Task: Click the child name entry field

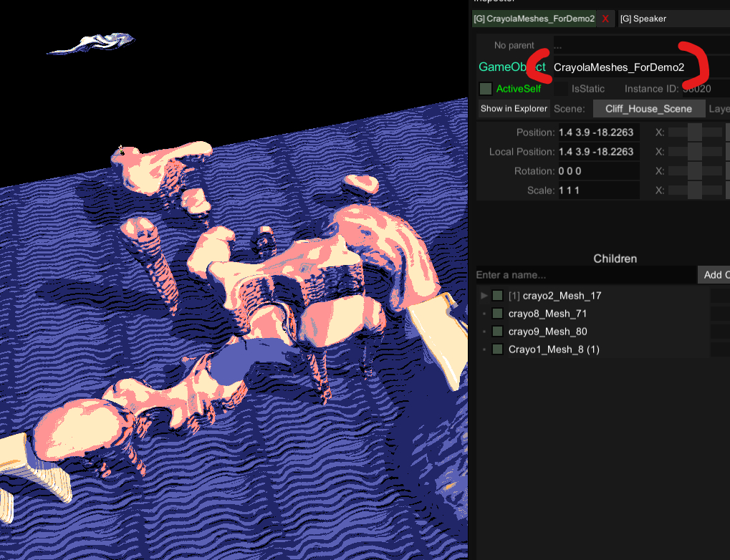Action: [585, 275]
